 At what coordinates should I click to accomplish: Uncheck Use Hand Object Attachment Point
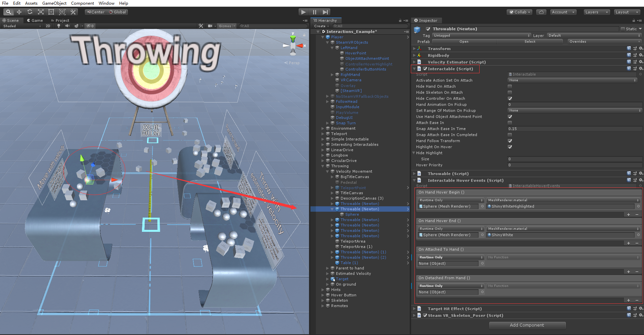pyautogui.click(x=510, y=117)
